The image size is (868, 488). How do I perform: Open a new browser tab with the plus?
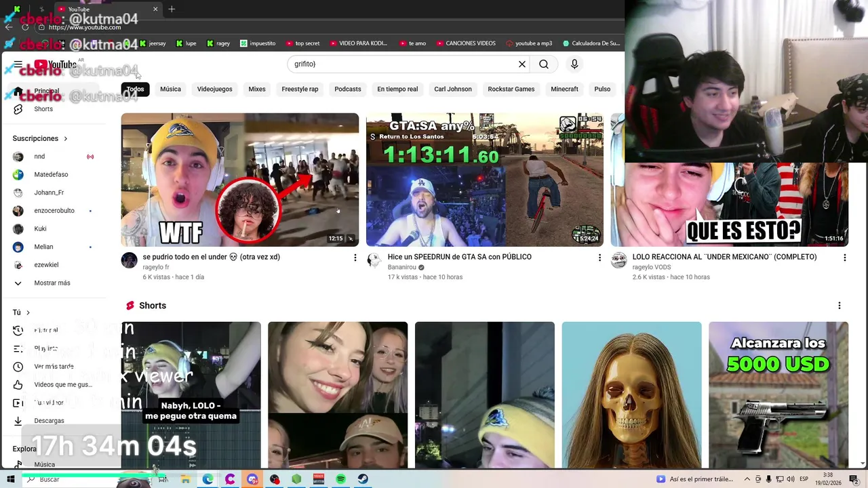[172, 9]
